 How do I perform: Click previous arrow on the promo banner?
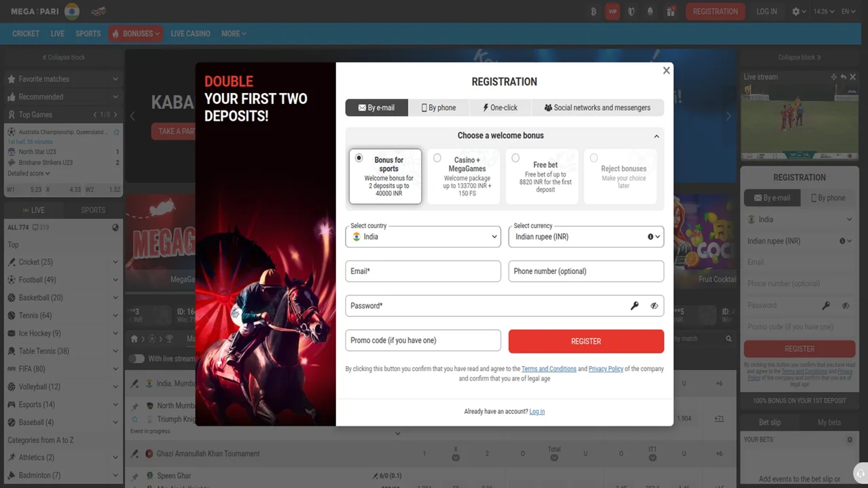[133, 116]
